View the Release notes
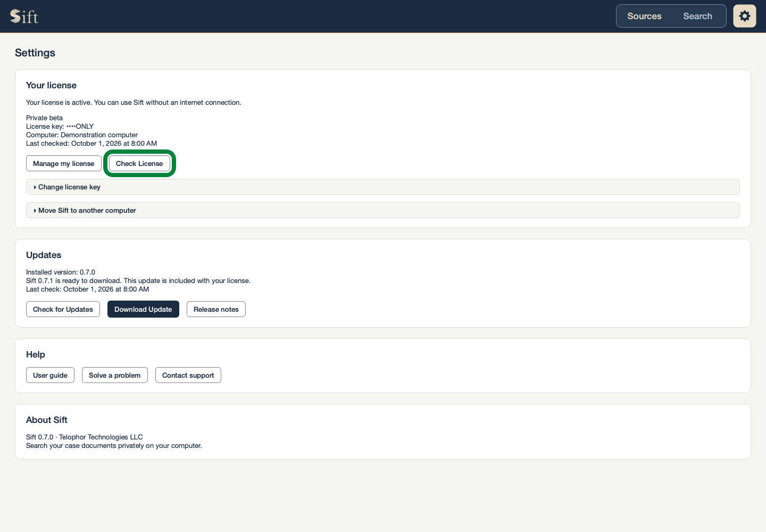 click(216, 309)
